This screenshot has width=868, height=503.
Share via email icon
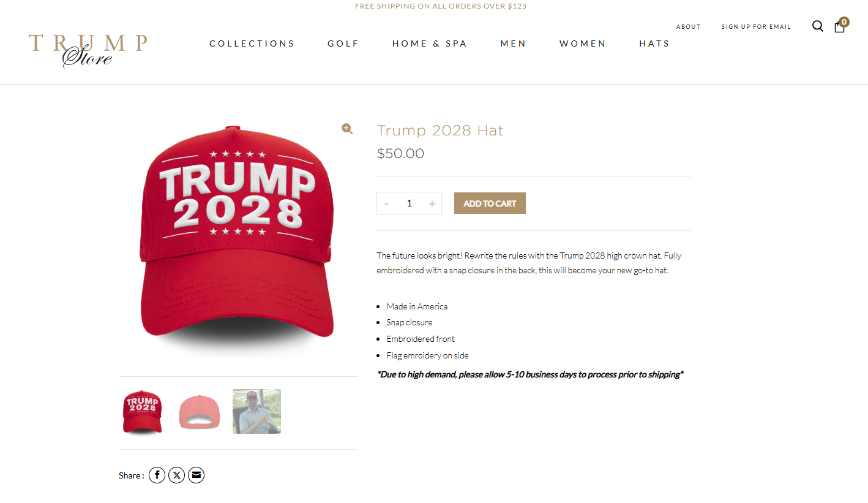click(196, 475)
